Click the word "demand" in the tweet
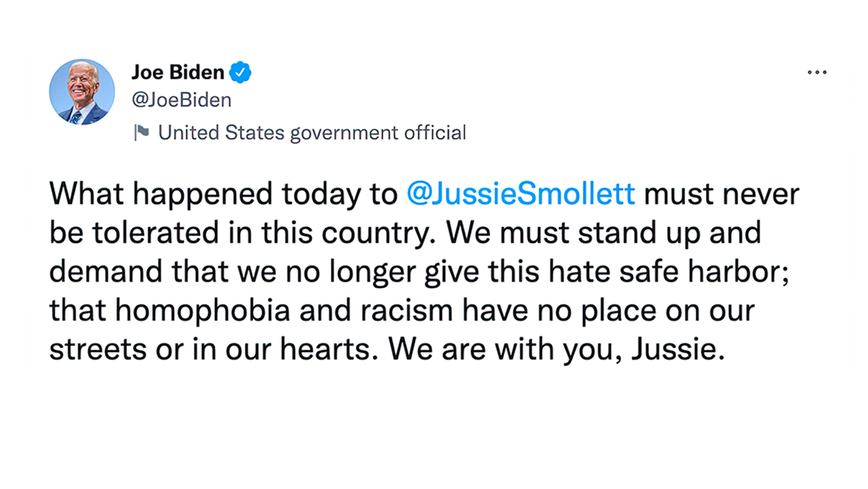This screenshot has height=489, width=868. [105, 272]
